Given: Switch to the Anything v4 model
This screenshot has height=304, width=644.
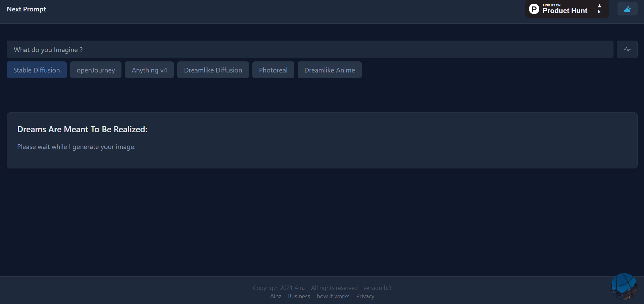Looking at the screenshot, I should click(x=149, y=70).
